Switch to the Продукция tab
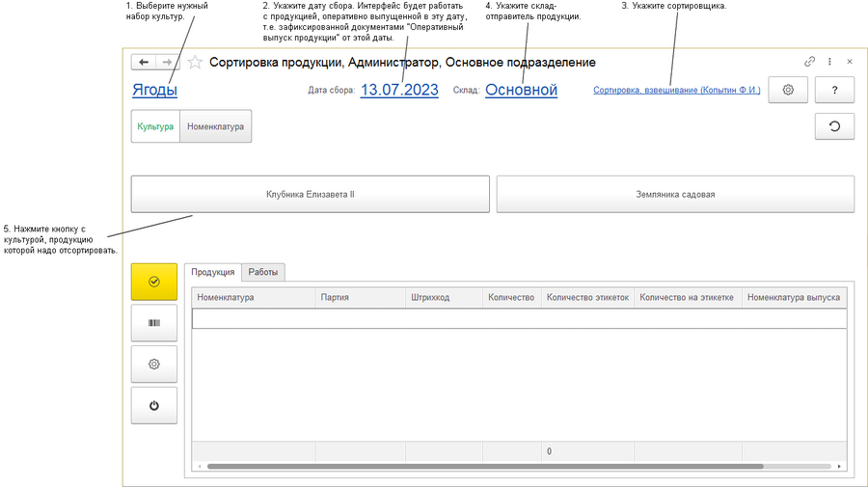Screen dimensions: 868x487 click(212, 272)
